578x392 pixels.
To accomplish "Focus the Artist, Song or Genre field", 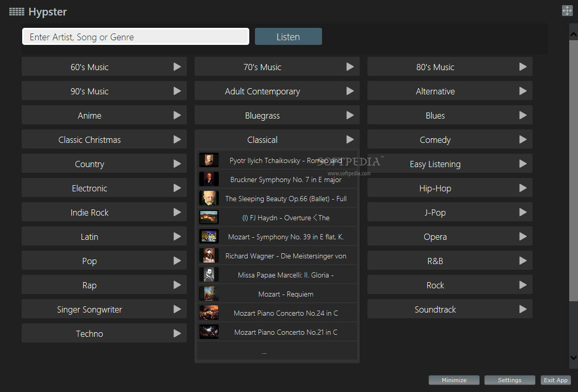I will click(136, 37).
